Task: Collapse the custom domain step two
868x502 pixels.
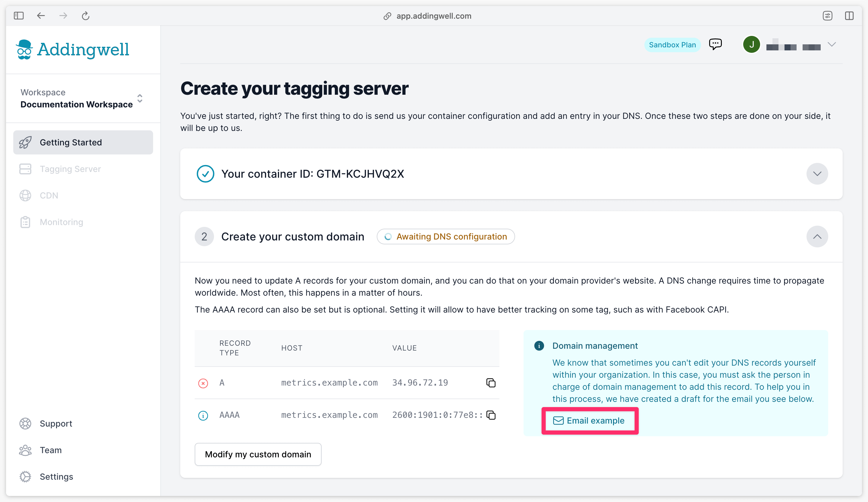Action: [817, 236]
